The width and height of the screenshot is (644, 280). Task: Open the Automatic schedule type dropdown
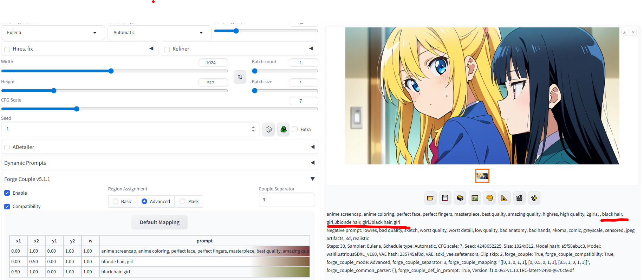point(159,33)
